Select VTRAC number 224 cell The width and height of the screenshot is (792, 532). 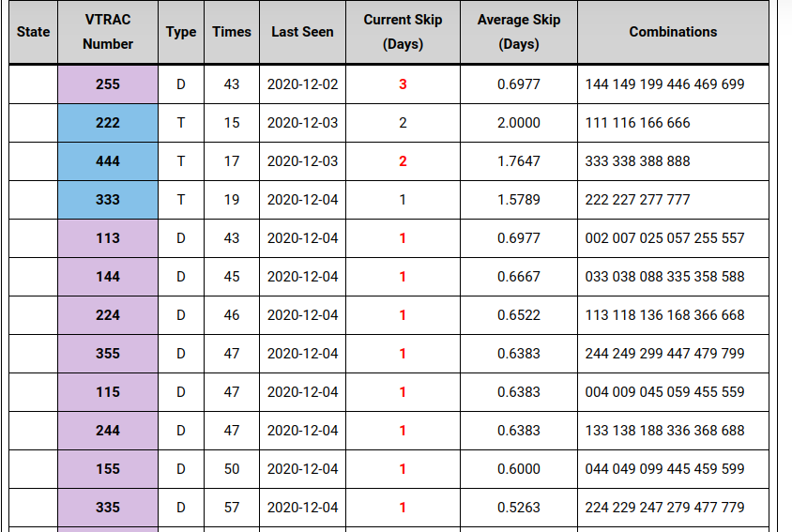pos(108,314)
